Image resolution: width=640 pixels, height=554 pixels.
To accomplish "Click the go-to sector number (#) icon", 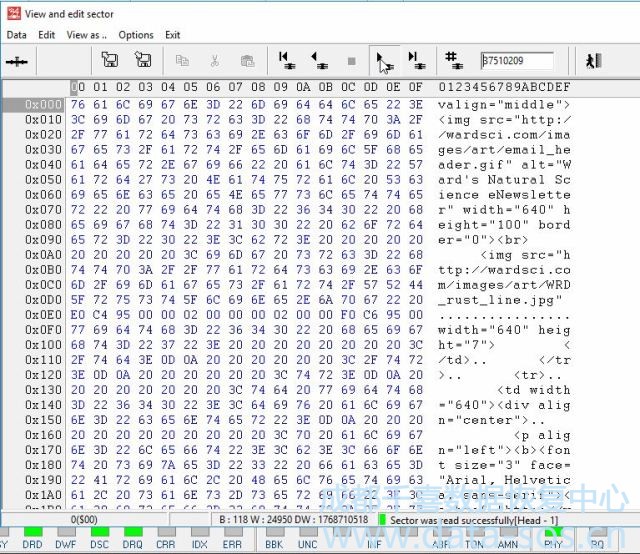I will click(453, 61).
